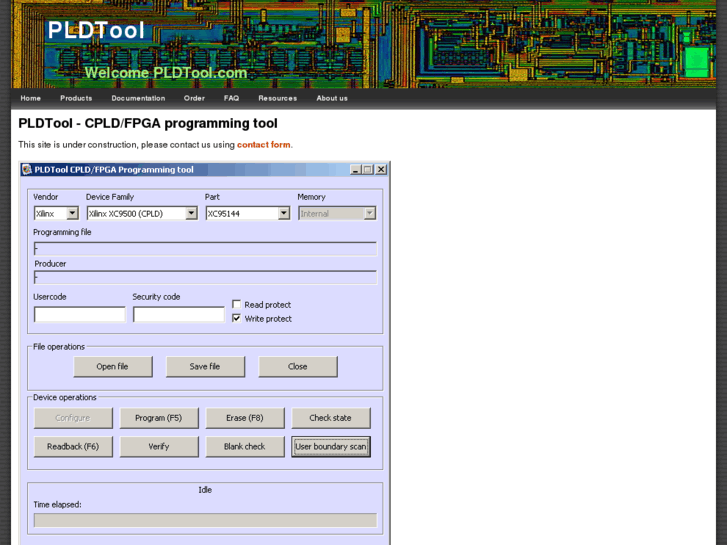Screen dimensions: 727x545
Task: Click the PLDTool site logo title
Action: pos(96,31)
